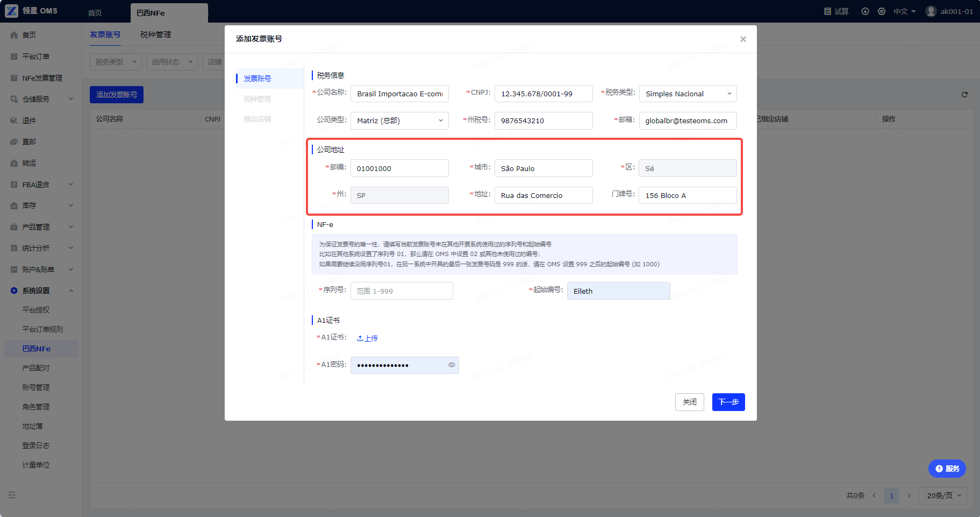Switch to the 首页 top tab

click(x=95, y=13)
